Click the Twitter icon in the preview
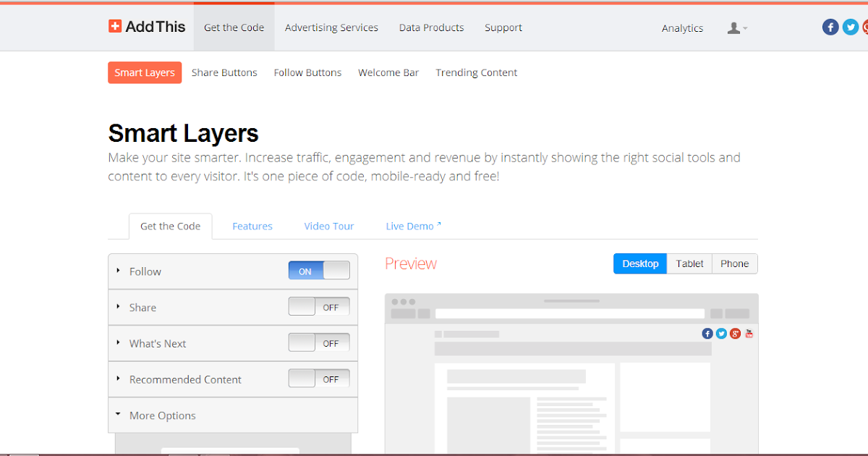This screenshot has height=456, width=868. point(721,333)
